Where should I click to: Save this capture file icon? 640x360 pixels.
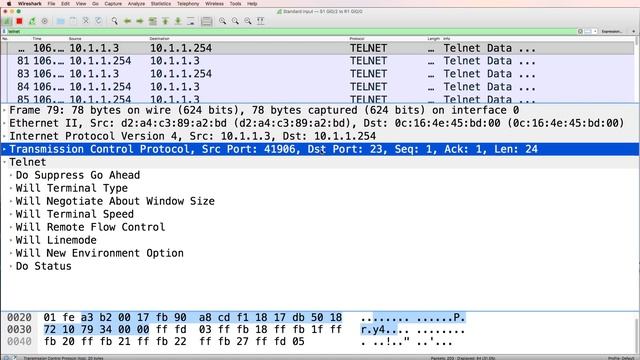point(73,21)
